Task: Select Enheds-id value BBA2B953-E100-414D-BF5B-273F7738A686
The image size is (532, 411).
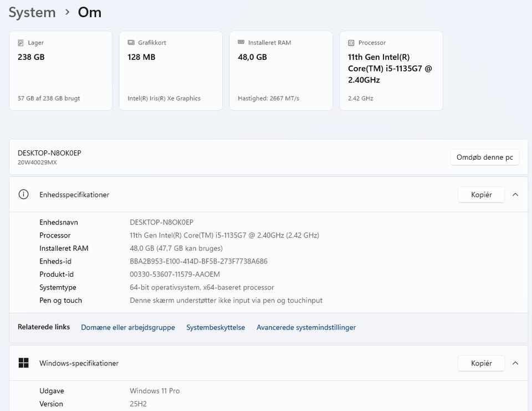Action: (198, 261)
